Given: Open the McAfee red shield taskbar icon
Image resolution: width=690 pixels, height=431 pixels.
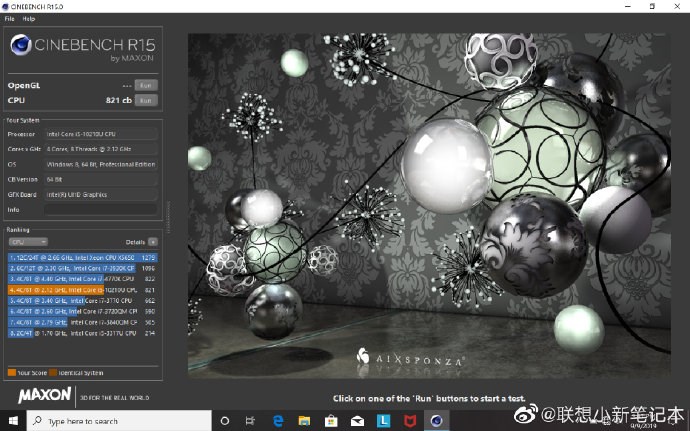Looking at the screenshot, I should [410, 421].
